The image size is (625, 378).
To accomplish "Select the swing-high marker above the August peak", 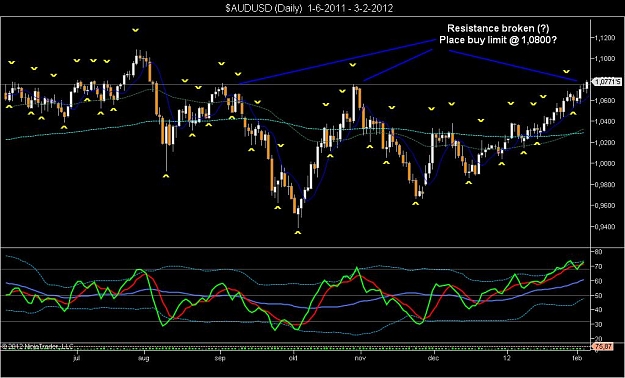I will click(x=136, y=30).
